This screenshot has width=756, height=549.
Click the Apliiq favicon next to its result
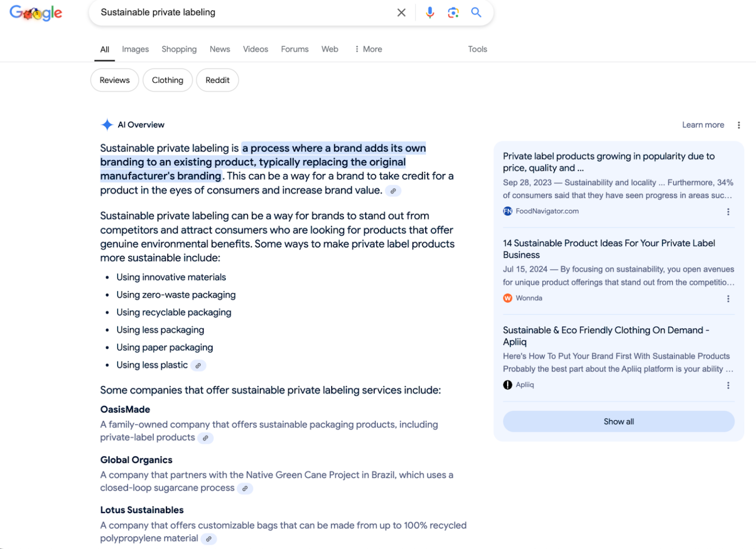[x=507, y=385]
